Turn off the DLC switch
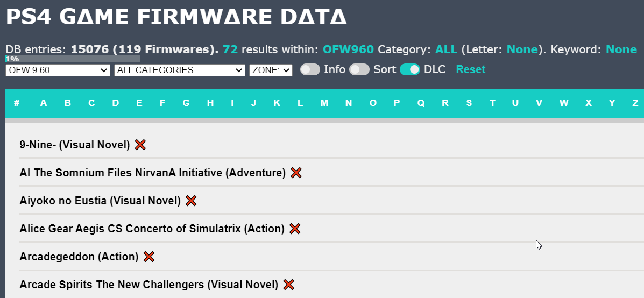The width and height of the screenshot is (644, 298). [x=410, y=70]
